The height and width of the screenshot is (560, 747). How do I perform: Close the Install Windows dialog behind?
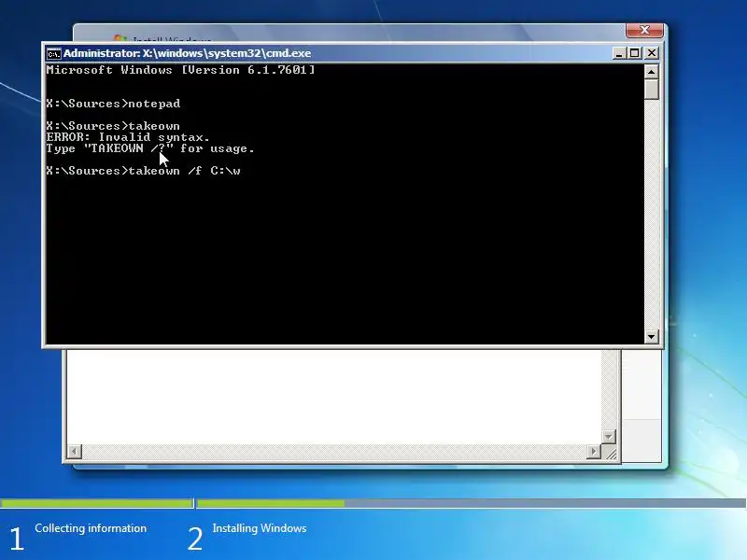pyautogui.click(x=644, y=30)
